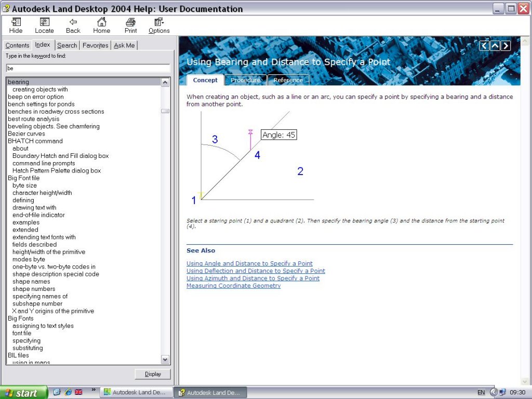Click the Hide toolbar icon
Viewport: 532px width, 399px height.
click(x=16, y=22)
